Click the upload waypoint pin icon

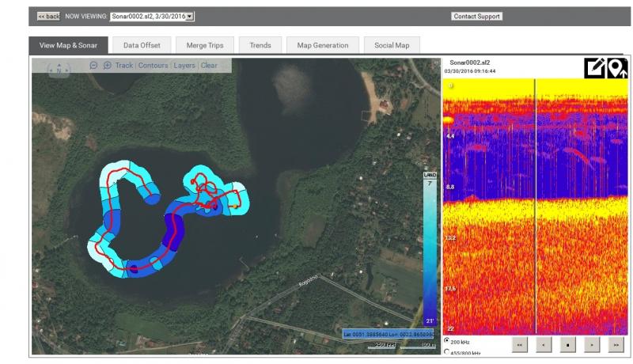[617, 68]
